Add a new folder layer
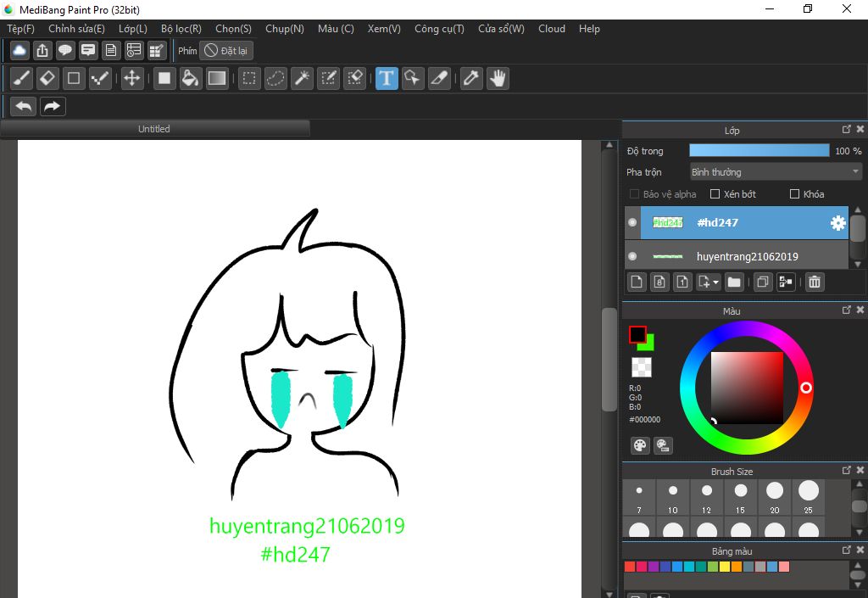 pyautogui.click(x=734, y=282)
